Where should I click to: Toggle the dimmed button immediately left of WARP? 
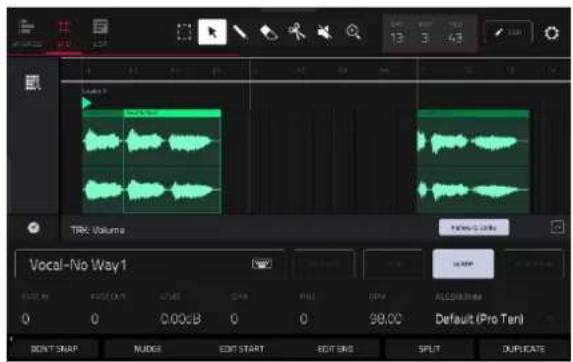point(394,264)
